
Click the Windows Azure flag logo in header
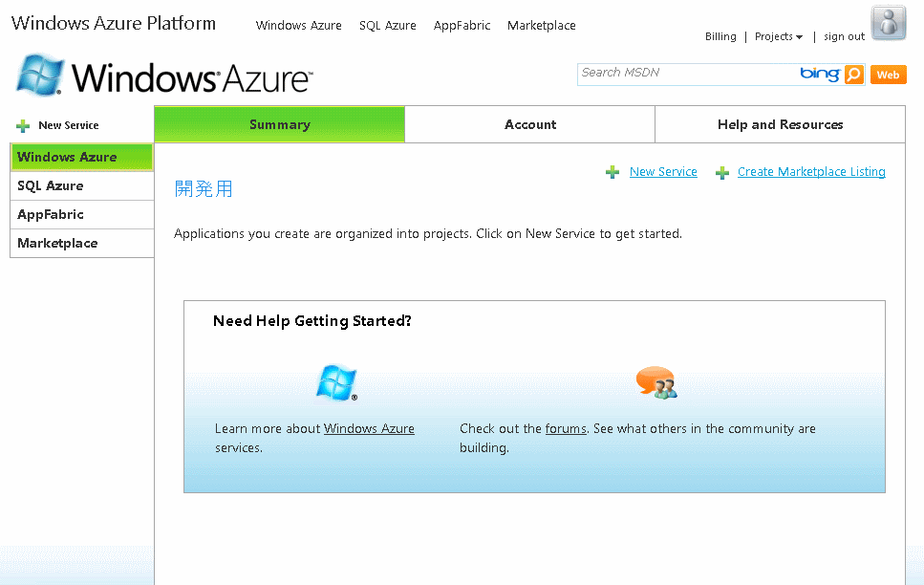point(39,75)
